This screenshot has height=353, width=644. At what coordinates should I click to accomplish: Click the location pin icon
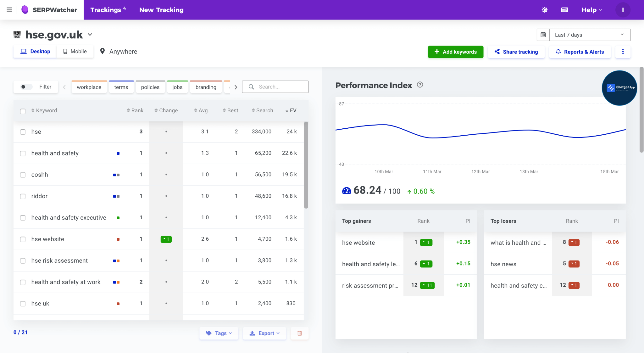(x=102, y=51)
